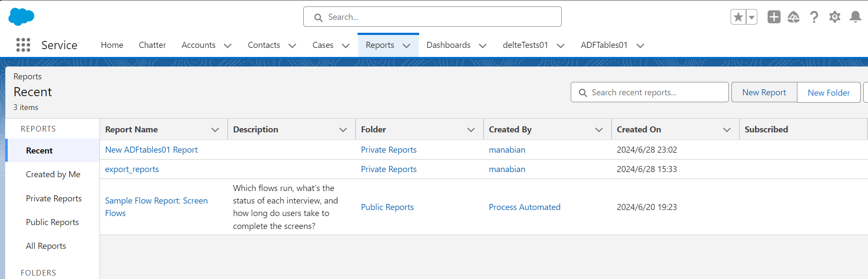The width and height of the screenshot is (868, 279).
Task: Open Private Reports folder in New ADFtables01 row
Action: (389, 150)
